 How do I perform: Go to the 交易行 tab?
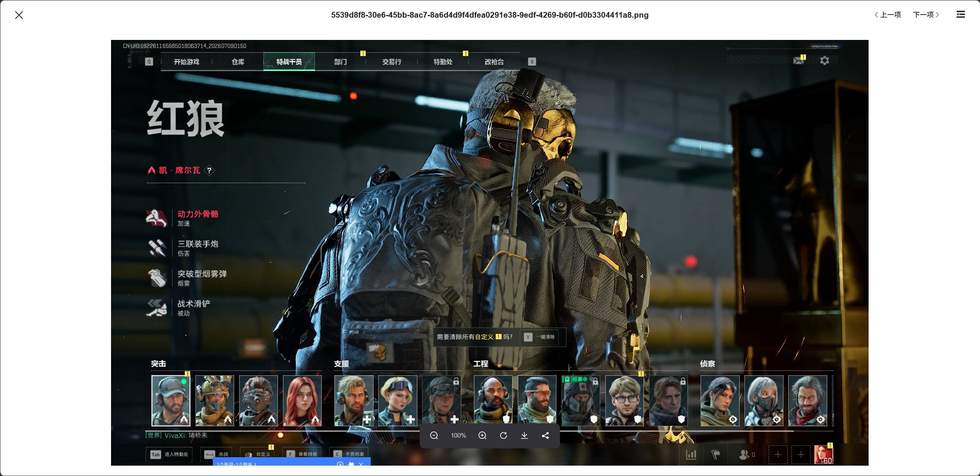click(391, 62)
